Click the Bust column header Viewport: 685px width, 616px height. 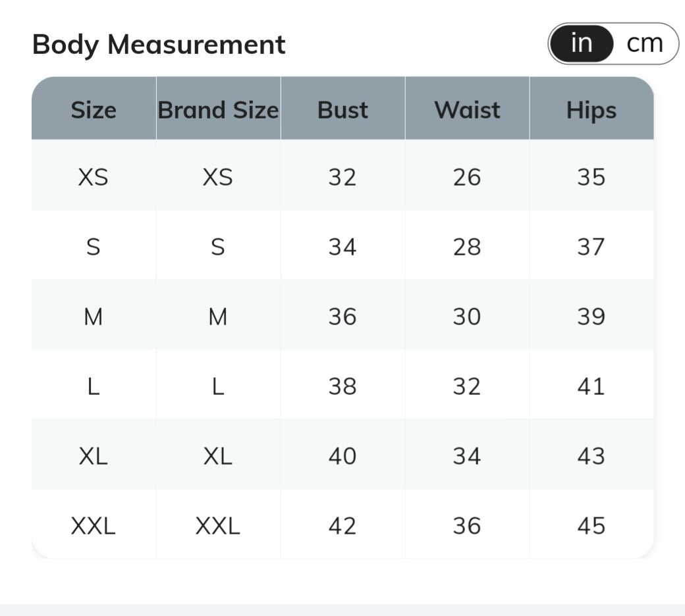tap(342, 109)
